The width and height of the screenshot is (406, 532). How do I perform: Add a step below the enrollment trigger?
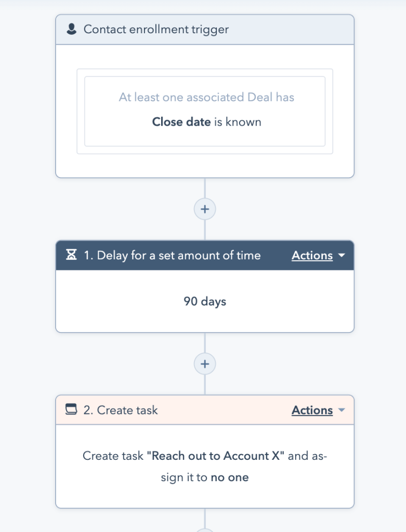tap(205, 209)
